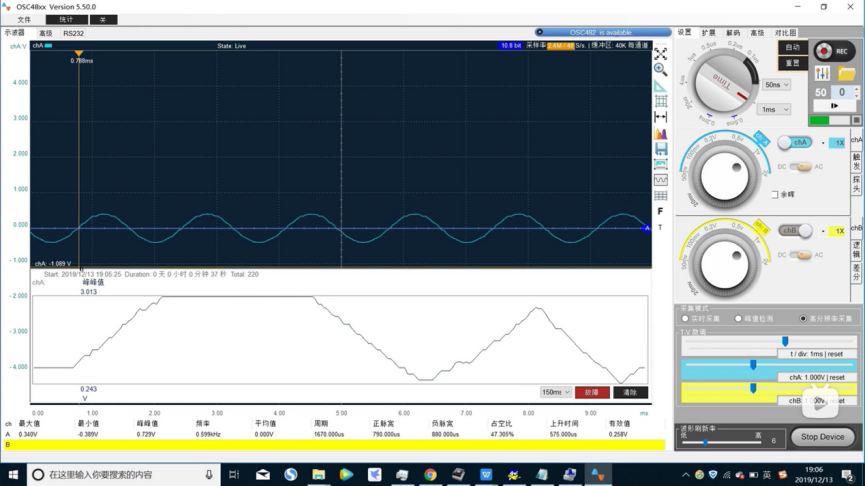Toggle the chB channel switch
This screenshot has height=486, width=865.
tap(795, 231)
